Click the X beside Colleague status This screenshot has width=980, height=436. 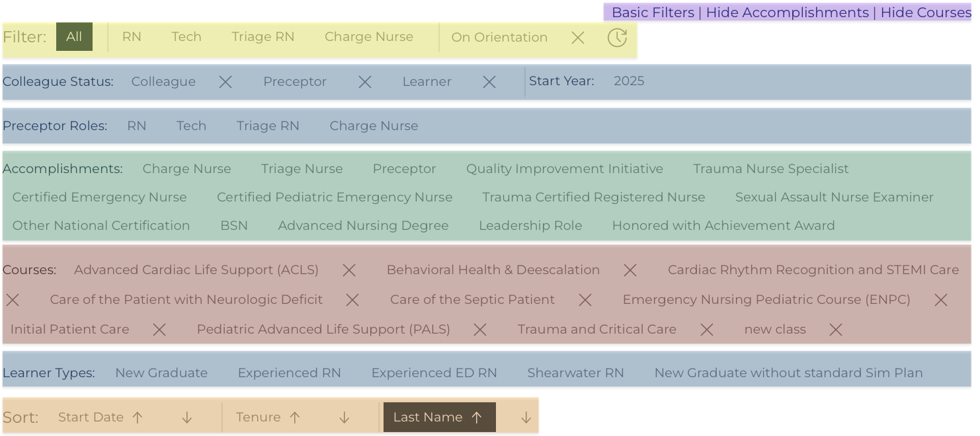(225, 82)
